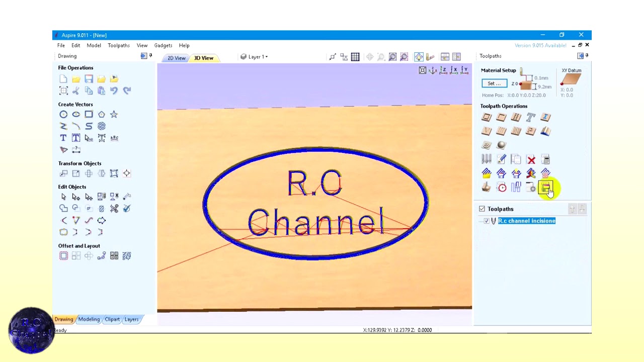Select the text-on-curve ABC tool
This screenshot has width=644, height=362.
click(x=114, y=138)
